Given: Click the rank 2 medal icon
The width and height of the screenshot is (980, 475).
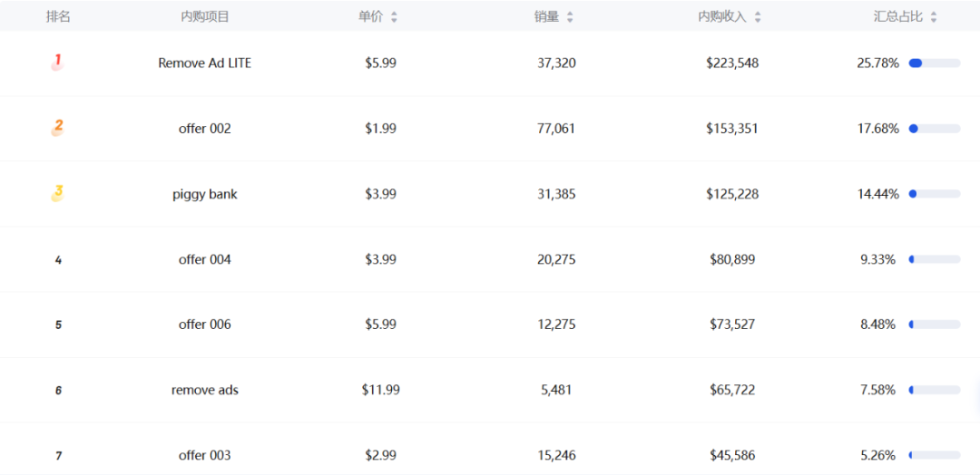Looking at the screenshot, I should click(57, 128).
